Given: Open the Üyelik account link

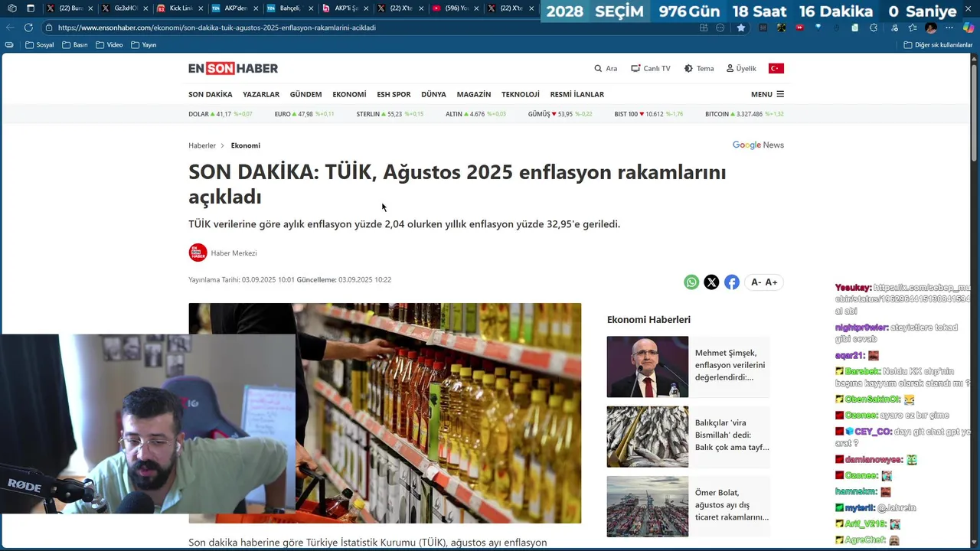Looking at the screenshot, I should (x=741, y=68).
